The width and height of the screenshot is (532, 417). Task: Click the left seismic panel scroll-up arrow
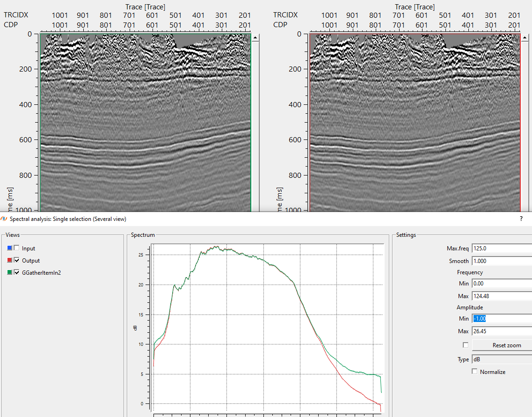click(255, 37)
